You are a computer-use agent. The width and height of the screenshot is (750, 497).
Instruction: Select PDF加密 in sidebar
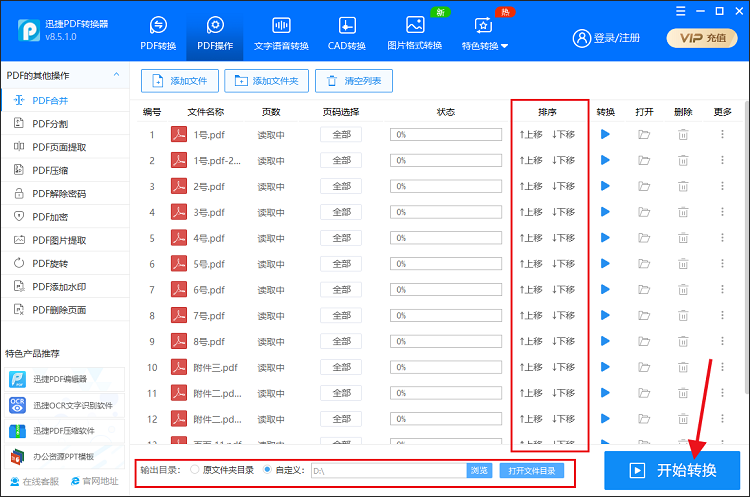(65, 217)
